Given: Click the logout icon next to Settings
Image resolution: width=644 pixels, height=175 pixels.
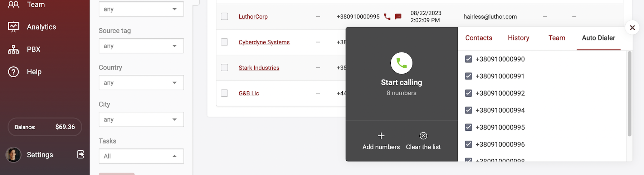Looking at the screenshot, I should 81,154.
